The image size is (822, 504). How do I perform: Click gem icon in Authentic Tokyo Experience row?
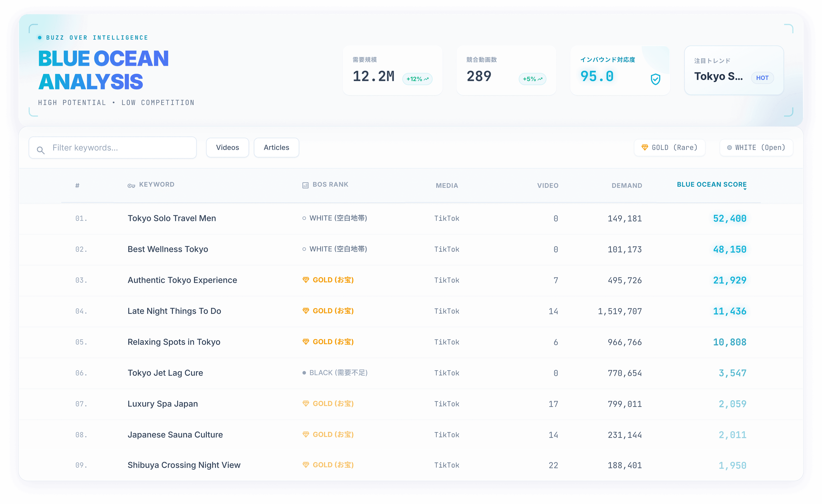point(306,280)
